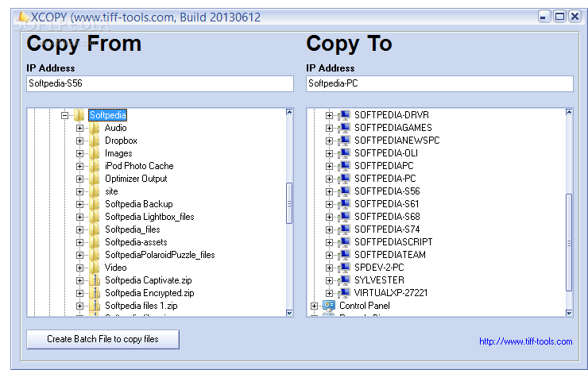Viewport: 588px width, 370px height.
Task: Click the Audio folder icon
Action: tap(95, 128)
